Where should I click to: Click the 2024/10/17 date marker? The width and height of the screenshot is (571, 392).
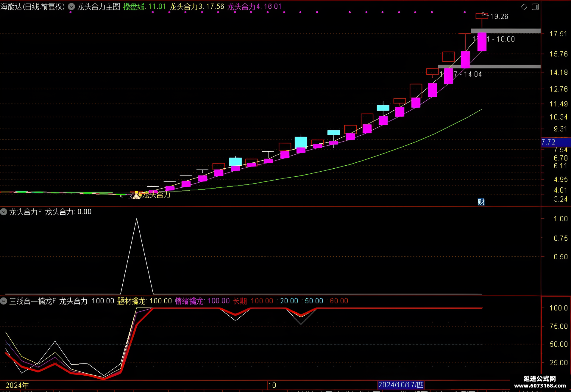click(401, 385)
